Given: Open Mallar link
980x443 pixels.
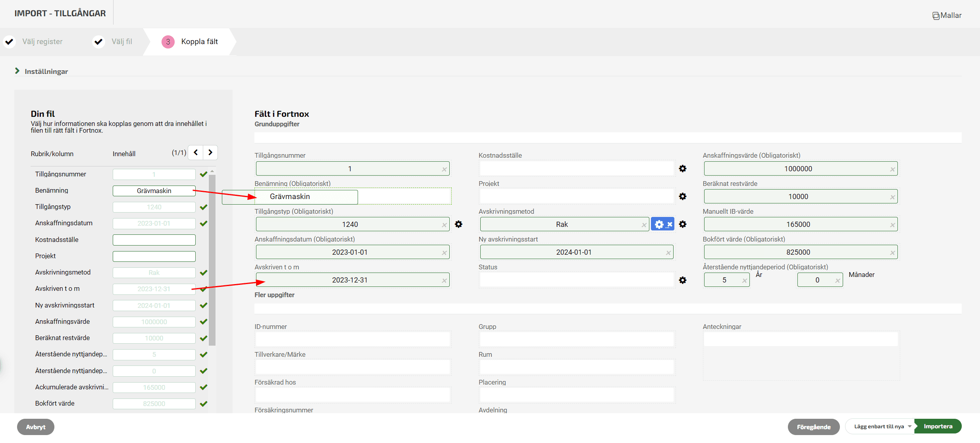Looking at the screenshot, I should 951,15.
